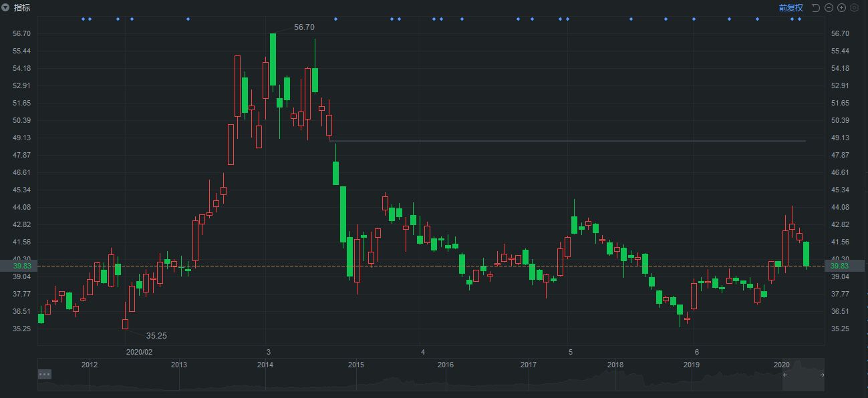Image resolution: width=868 pixels, height=398 pixels.
Task: Click the 36.51 label on right price axis
Action: (x=840, y=311)
